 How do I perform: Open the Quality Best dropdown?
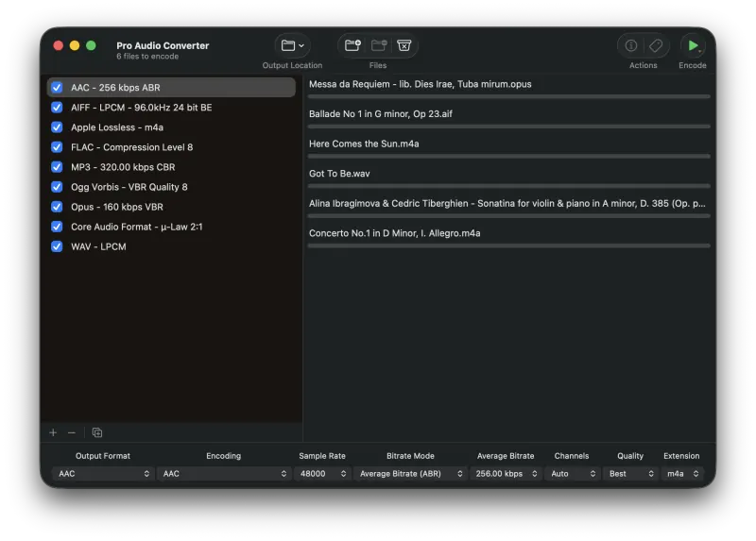click(x=630, y=474)
